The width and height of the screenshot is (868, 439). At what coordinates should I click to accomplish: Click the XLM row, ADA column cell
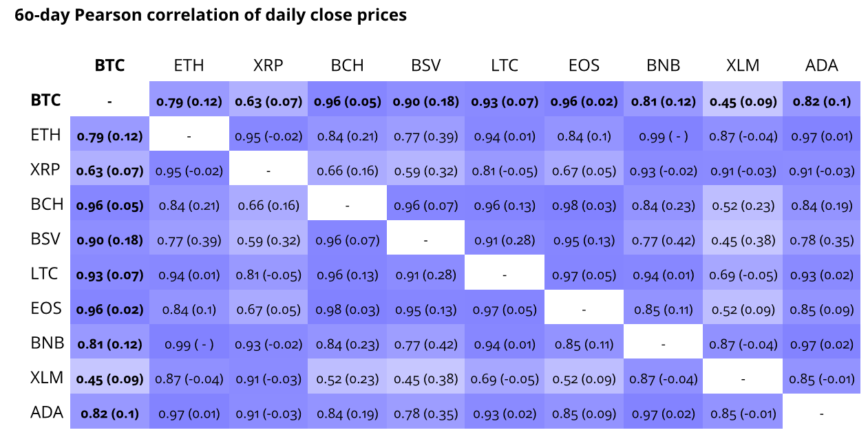[x=821, y=378]
